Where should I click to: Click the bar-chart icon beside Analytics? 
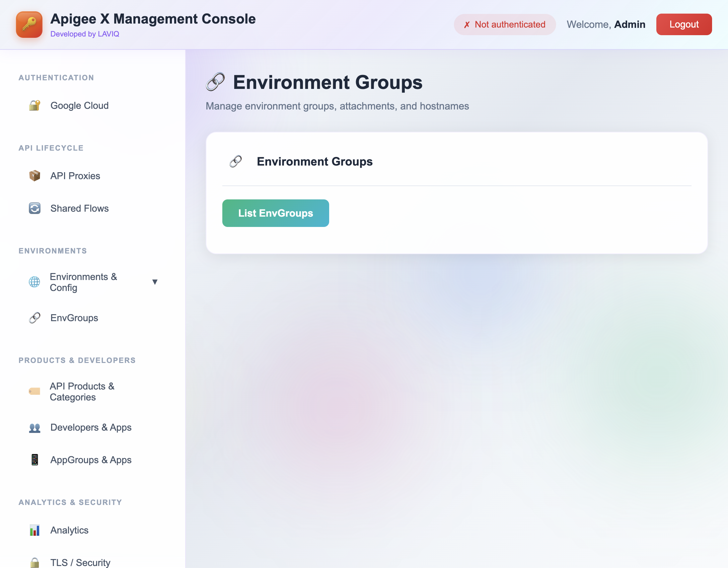click(x=34, y=530)
